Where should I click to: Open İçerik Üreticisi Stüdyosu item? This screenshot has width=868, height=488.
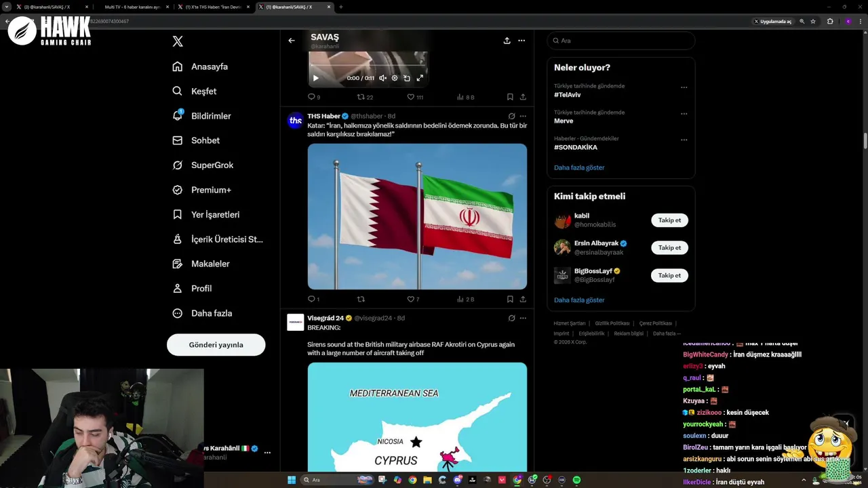tap(218, 239)
